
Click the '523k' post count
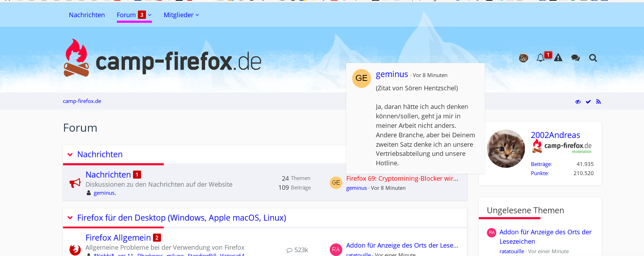coord(301,250)
